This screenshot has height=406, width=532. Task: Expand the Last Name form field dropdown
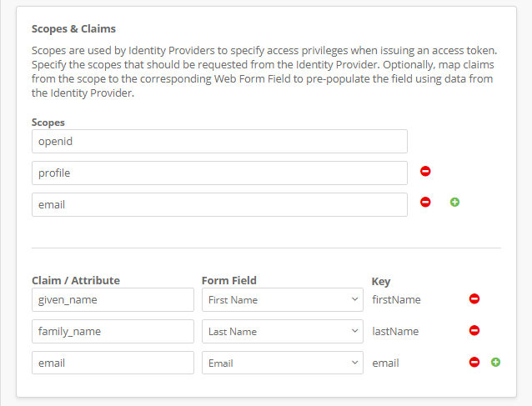click(x=282, y=332)
